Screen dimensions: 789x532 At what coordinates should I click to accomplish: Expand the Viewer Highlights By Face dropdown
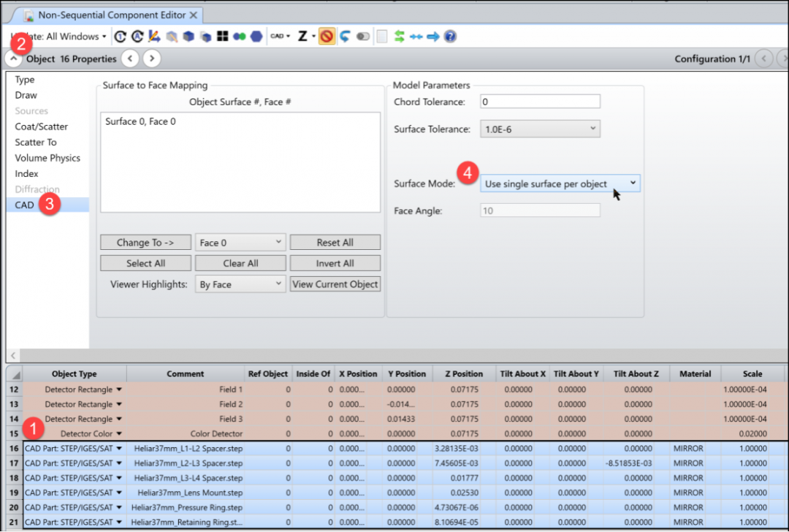point(240,284)
